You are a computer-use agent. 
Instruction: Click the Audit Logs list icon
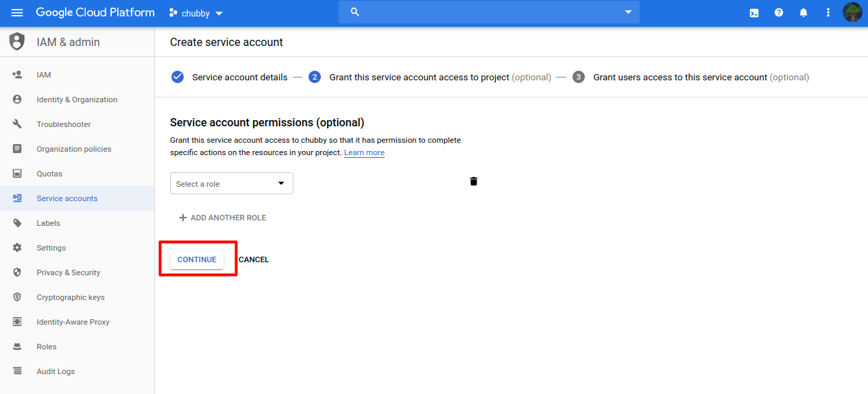pyautogui.click(x=17, y=371)
